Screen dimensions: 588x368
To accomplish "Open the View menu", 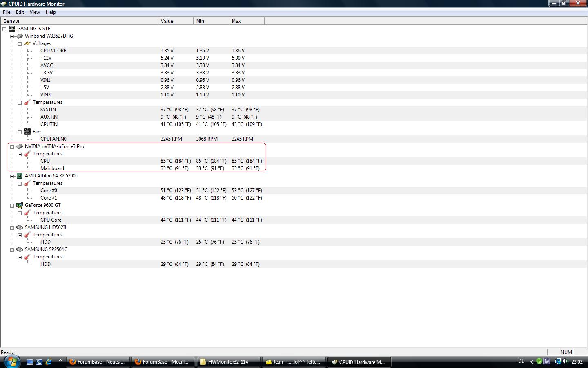I will pyautogui.click(x=35, y=12).
